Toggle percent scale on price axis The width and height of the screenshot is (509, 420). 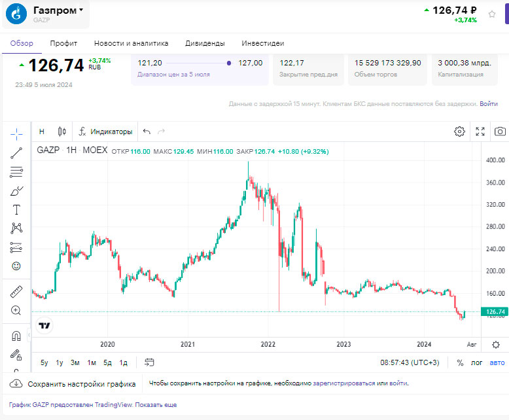[x=460, y=362]
